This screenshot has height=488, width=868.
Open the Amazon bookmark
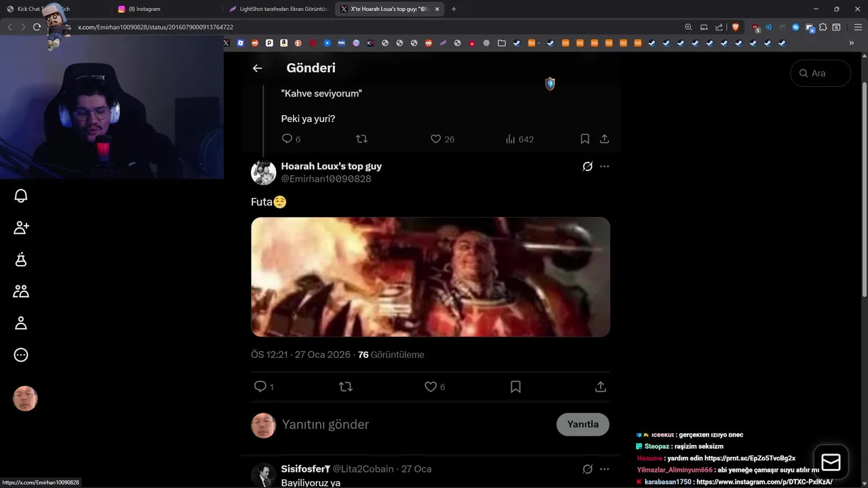tap(283, 43)
